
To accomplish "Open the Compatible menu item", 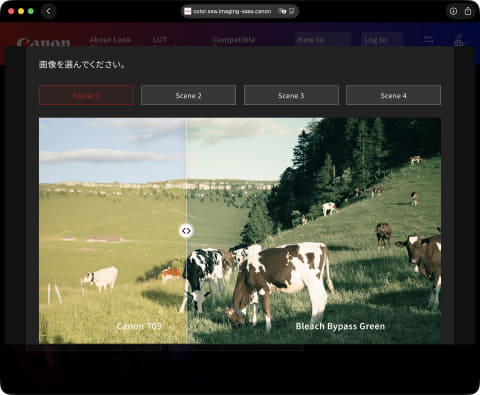I will [234, 40].
